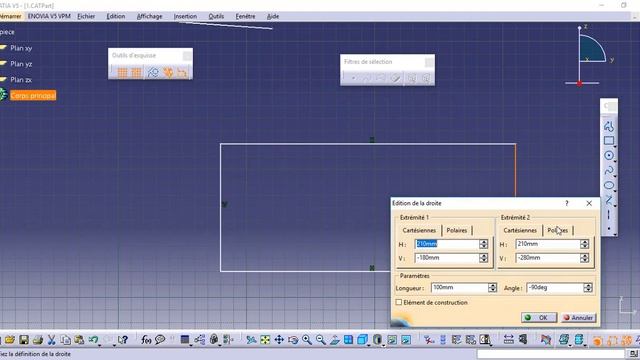Open the Edition menu
Screen dimensions: 640x360
tap(116, 16)
